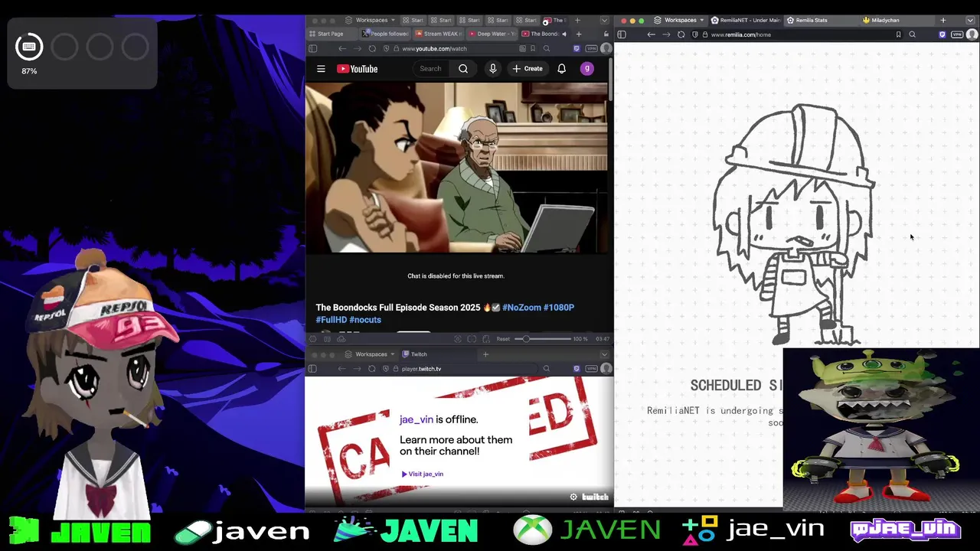Click YouTube search magnifier button
Viewport: 980px width, 551px height.
coord(463,69)
